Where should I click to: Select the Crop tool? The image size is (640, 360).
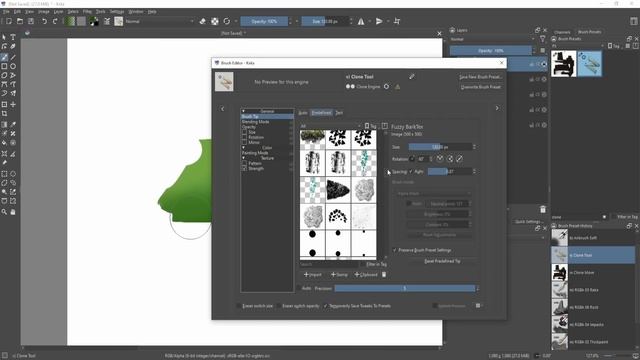[4, 113]
